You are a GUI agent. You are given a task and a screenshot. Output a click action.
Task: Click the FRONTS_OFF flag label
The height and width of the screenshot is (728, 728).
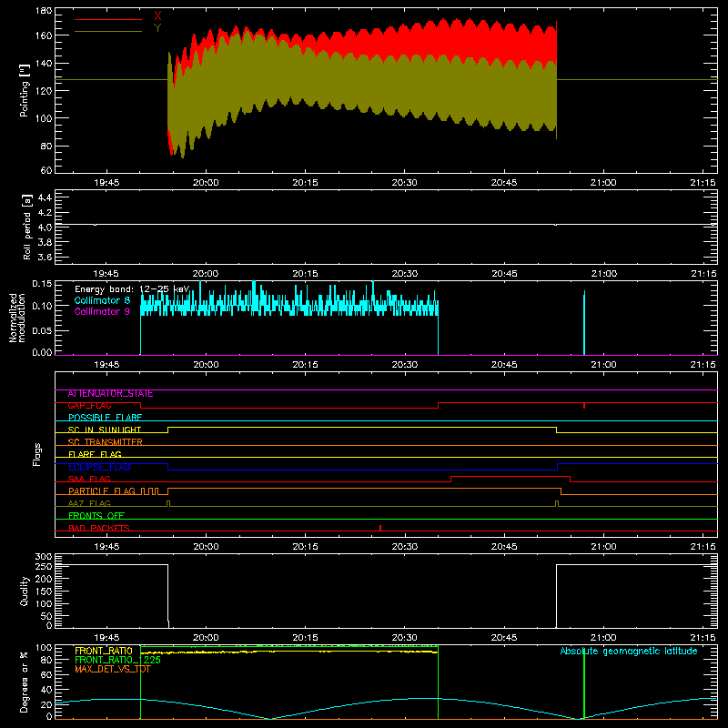pyautogui.click(x=96, y=516)
